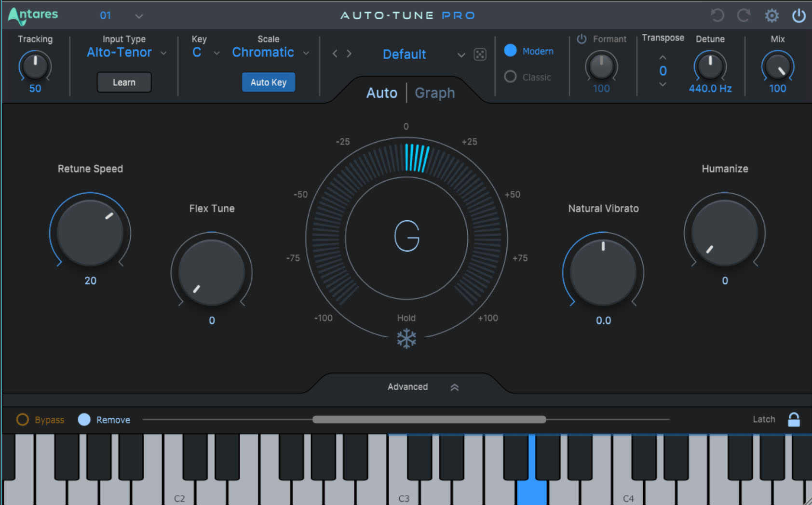The height and width of the screenshot is (505, 812).
Task: Increase Transpose with the up arrow
Action: (x=663, y=57)
